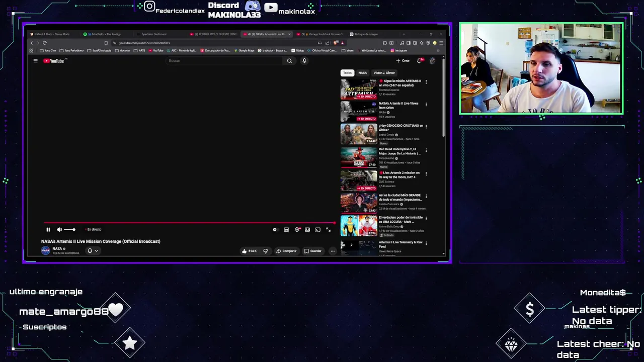The height and width of the screenshot is (362, 644).
Task: Switch to Spectator Dashboard browser tab
Action: tap(159, 34)
